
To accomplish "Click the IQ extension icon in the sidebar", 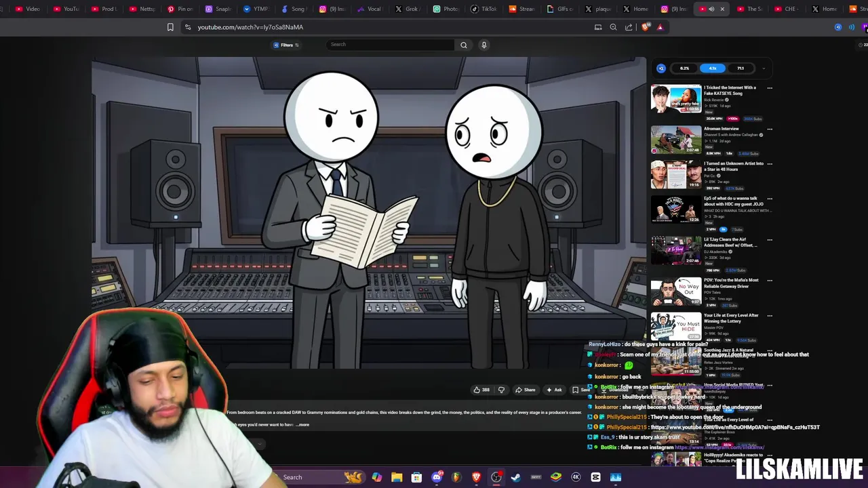I will tap(661, 68).
